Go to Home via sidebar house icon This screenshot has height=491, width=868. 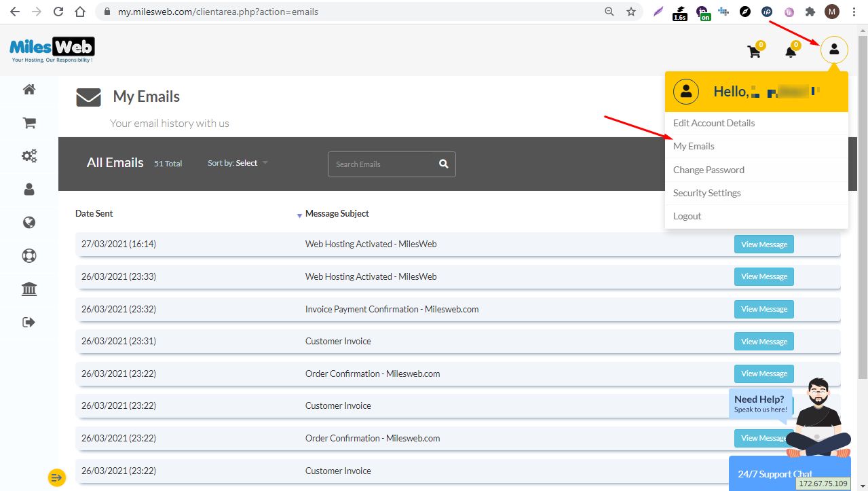(29, 90)
